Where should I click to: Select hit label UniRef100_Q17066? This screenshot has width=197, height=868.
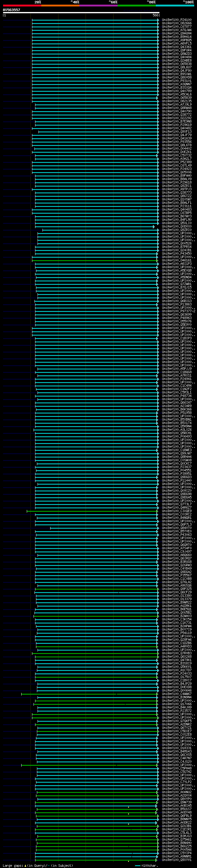coord(177,704)
